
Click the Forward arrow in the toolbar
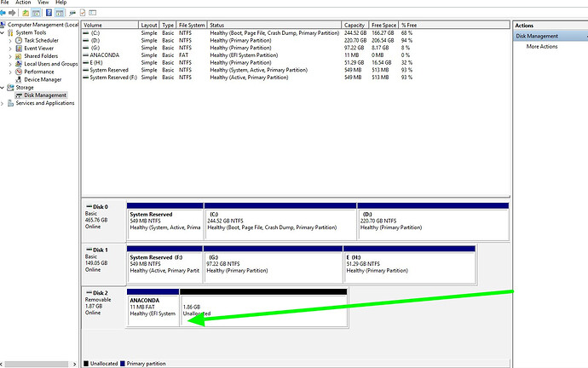[x=12, y=13]
